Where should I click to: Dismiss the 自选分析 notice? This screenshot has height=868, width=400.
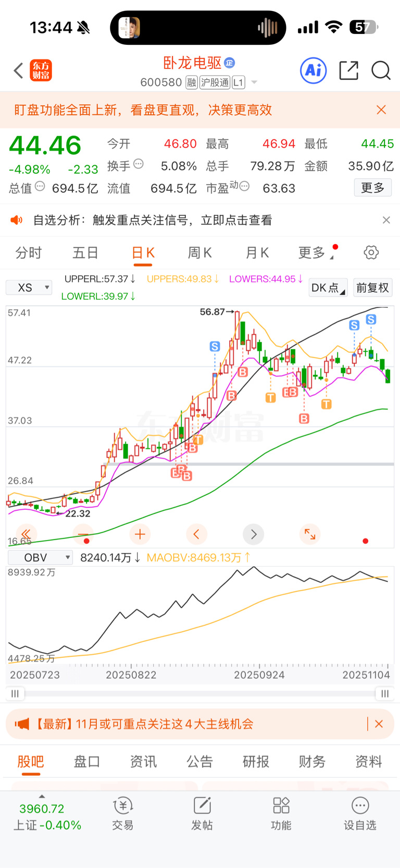[386, 220]
